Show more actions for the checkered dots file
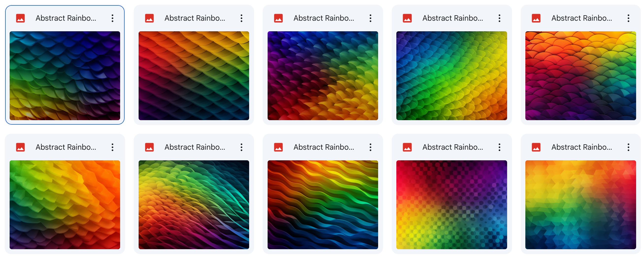The width and height of the screenshot is (644, 262). pyautogui.click(x=499, y=147)
